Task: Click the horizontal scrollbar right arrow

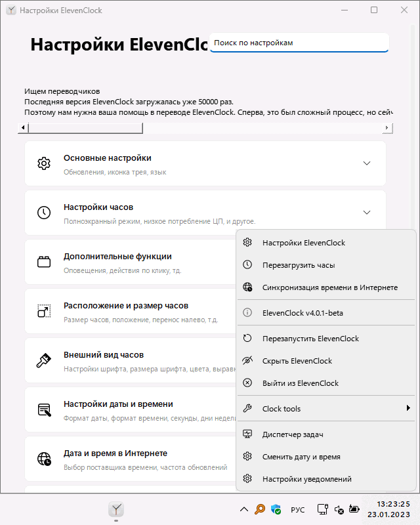Action: pos(387,127)
